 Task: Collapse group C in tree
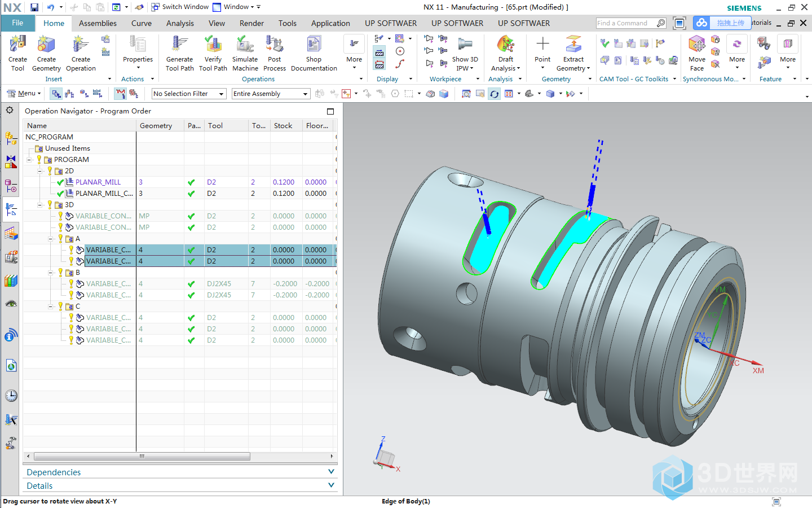51,306
